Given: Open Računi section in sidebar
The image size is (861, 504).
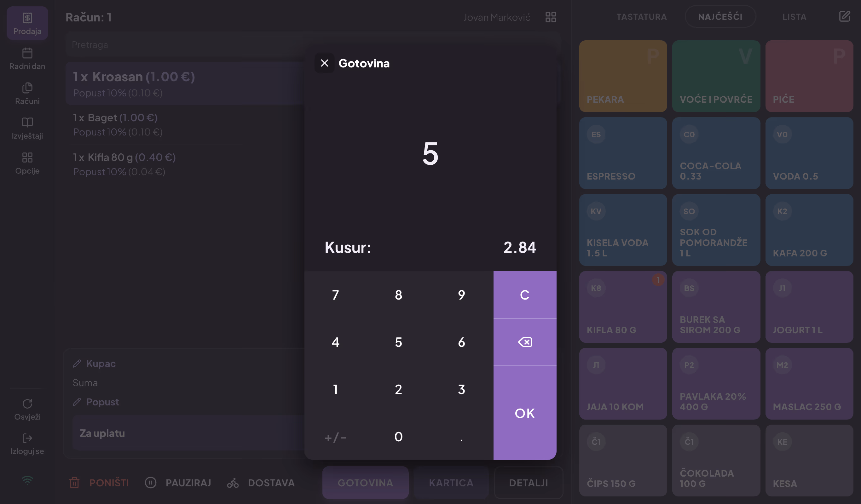Looking at the screenshot, I should pyautogui.click(x=27, y=94).
